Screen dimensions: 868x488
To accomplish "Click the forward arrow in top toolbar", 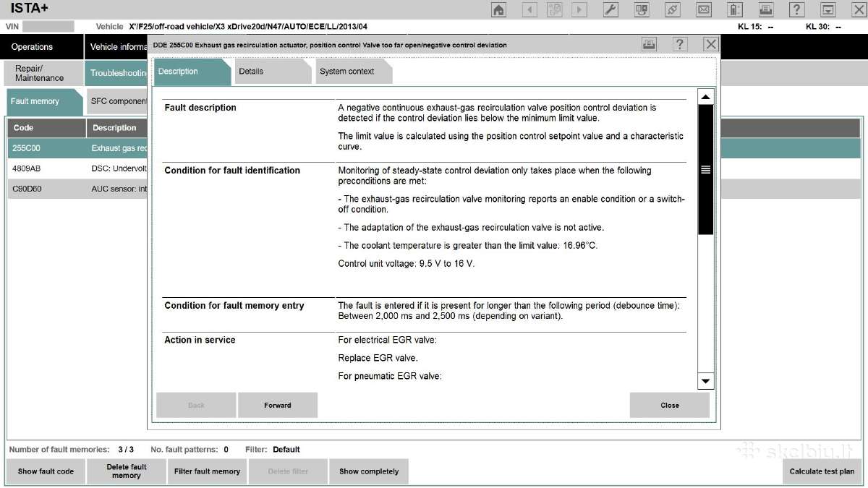I will [579, 9].
